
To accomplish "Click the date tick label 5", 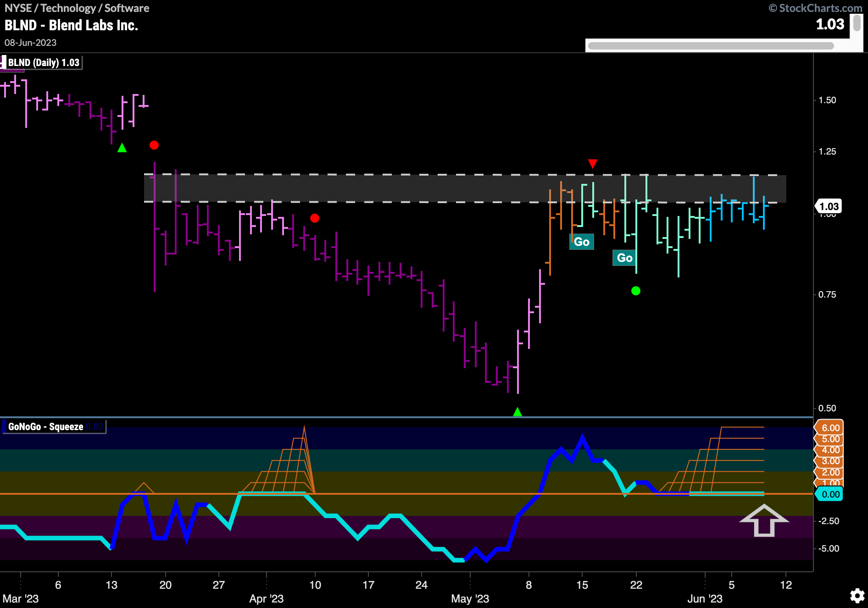I will pyautogui.click(x=732, y=585).
